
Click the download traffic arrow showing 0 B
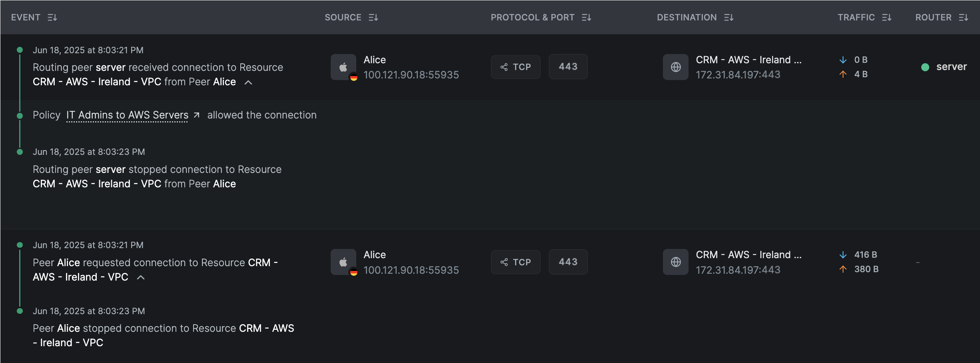pos(844,60)
